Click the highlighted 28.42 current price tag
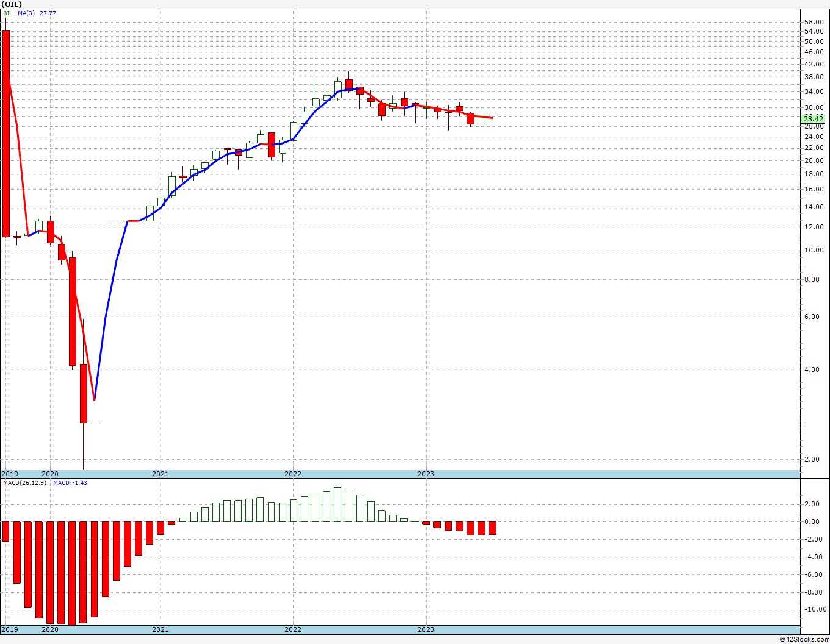Screen dimensions: 830x644 (814, 119)
